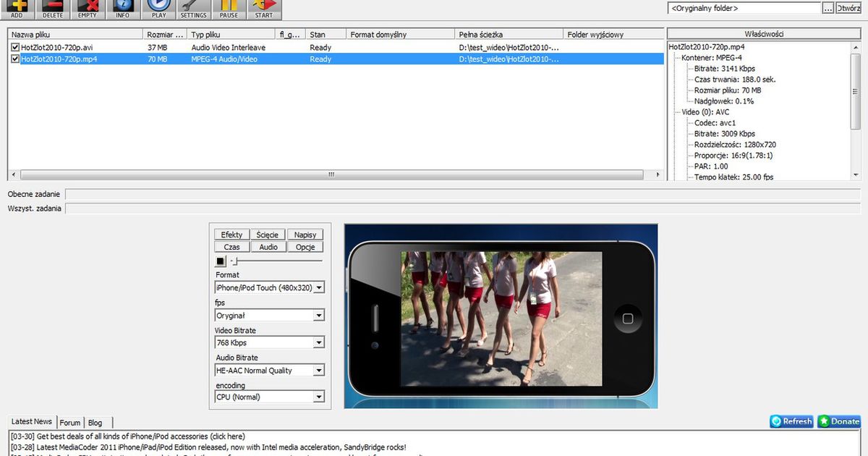The image size is (868, 456).
Task: Open the Blog tab
Action: [x=95, y=423]
